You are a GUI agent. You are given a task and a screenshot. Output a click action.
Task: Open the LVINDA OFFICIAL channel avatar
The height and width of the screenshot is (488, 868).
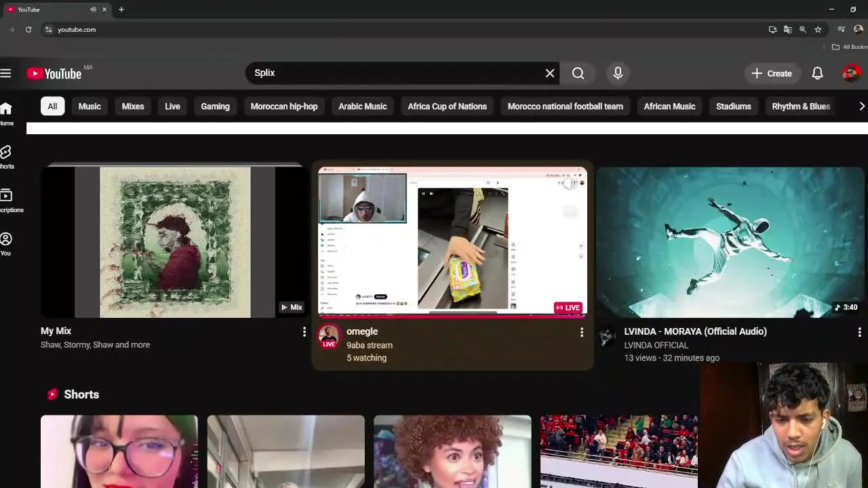click(x=608, y=336)
